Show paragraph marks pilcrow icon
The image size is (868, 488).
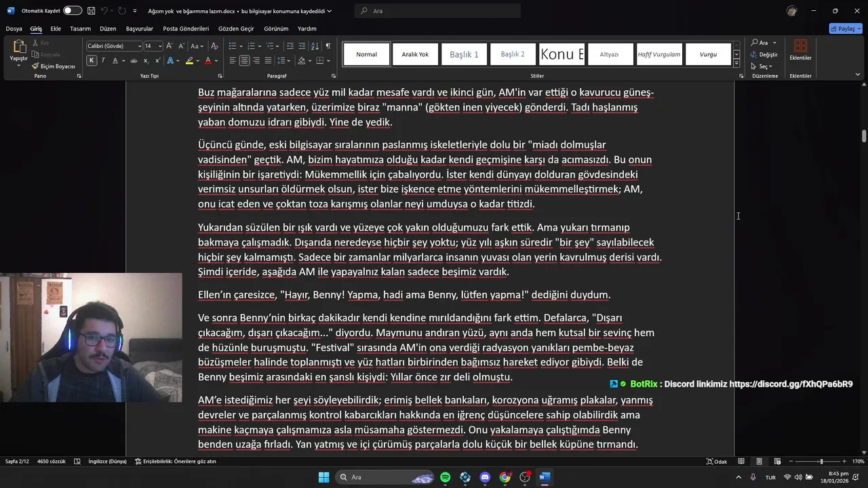[x=328, y=46]
